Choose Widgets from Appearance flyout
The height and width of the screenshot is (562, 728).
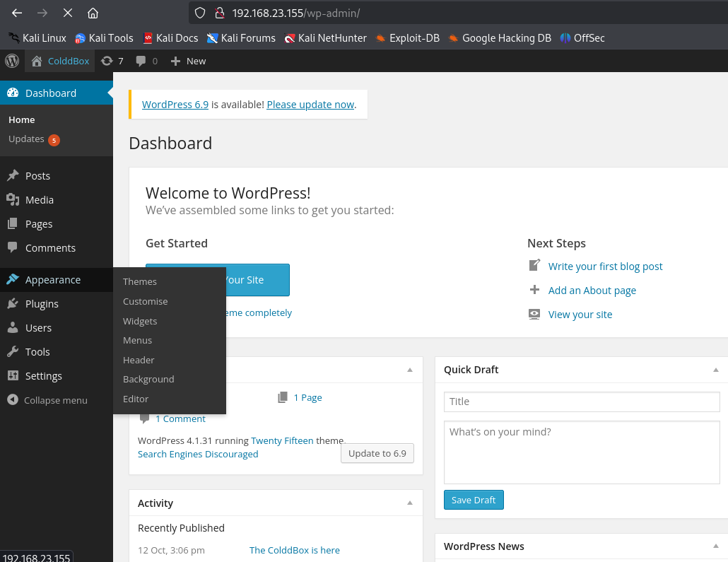coord(140,322)
